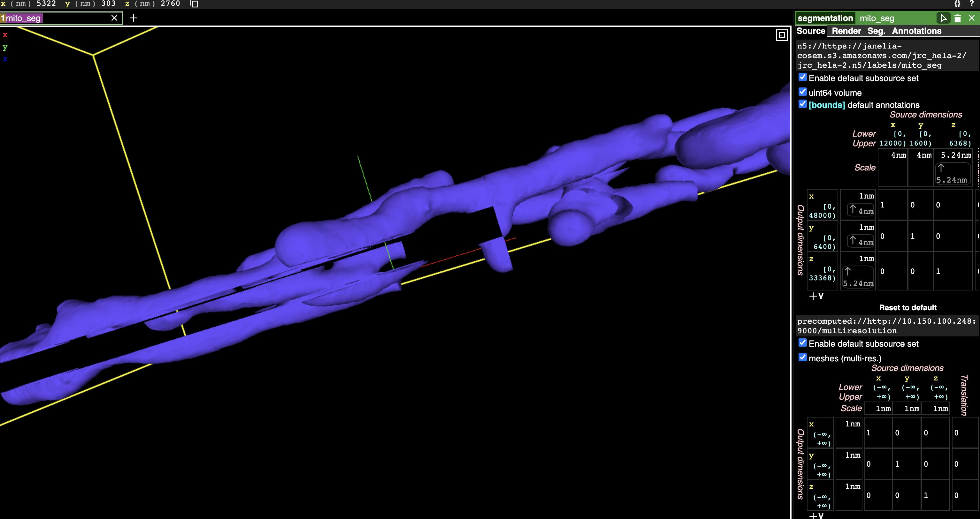Close the mito_seg layer tab

[x=114, y=18]
